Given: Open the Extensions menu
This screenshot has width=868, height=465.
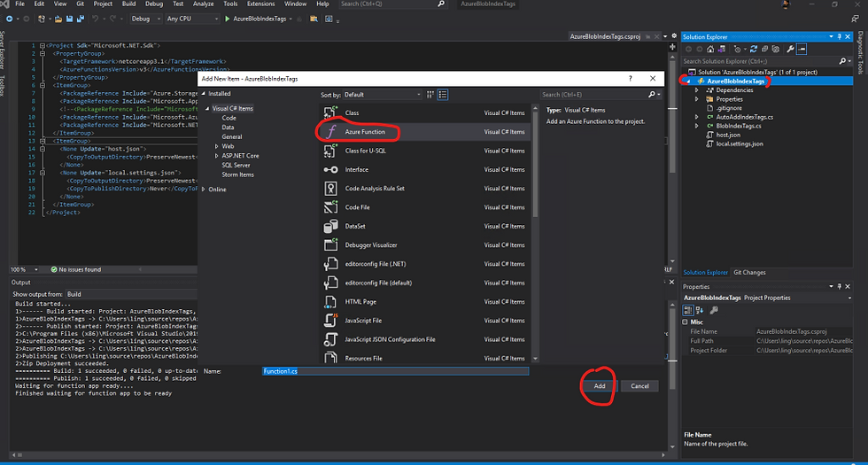Looking at the screenshot, I should pos(260,4).
